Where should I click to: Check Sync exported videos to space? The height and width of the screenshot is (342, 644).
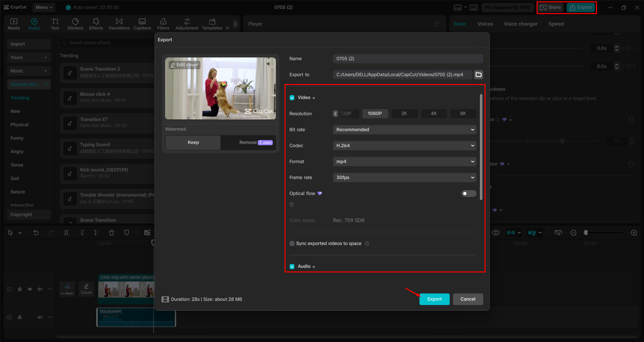tap(292, 243)
